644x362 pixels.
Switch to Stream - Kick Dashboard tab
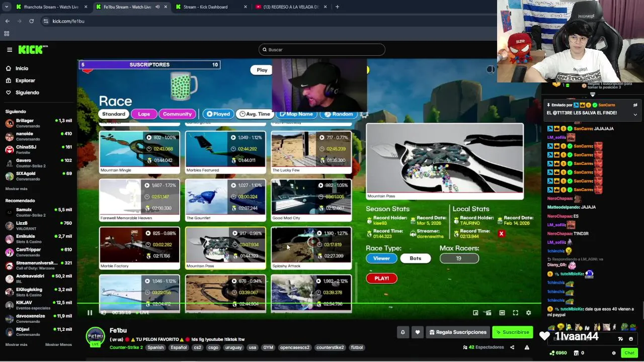[211, 7]
